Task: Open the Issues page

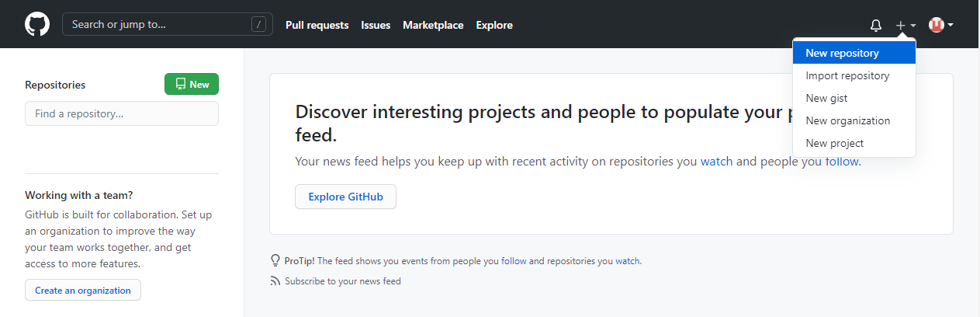Action: [x=376, y=25]
